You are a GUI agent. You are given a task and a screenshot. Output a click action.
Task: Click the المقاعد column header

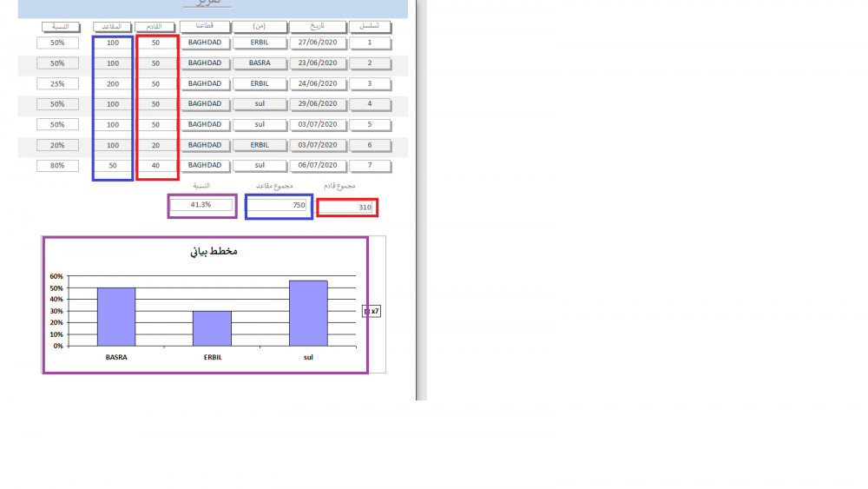point(112,27)
